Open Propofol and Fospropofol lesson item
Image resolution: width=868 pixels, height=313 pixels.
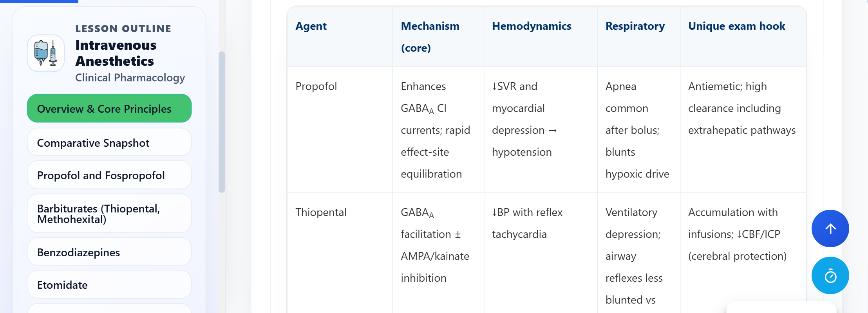109,175
